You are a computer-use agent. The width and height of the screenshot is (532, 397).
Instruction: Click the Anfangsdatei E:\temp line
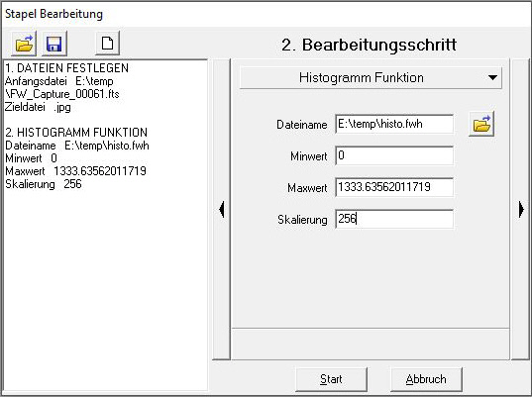[59, 81]
